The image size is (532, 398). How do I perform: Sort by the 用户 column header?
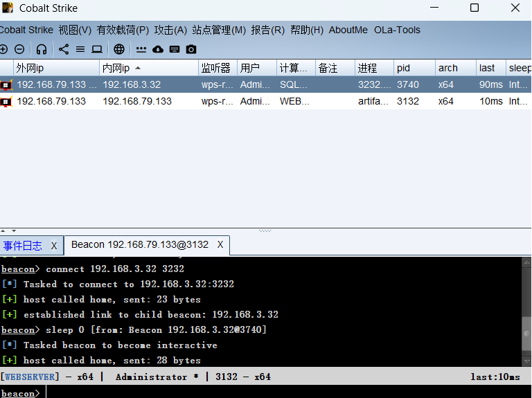pyautogui.click(x=257, y=68)
